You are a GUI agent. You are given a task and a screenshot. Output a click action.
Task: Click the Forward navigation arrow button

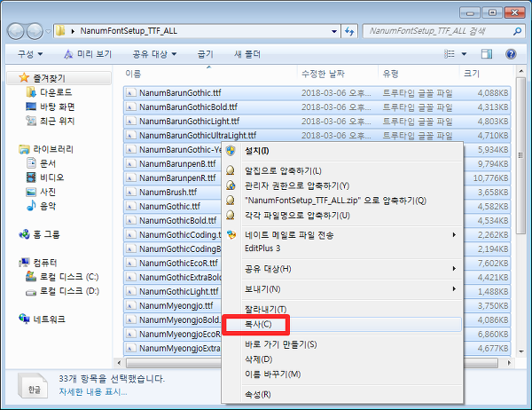click(x=35, y=32)
